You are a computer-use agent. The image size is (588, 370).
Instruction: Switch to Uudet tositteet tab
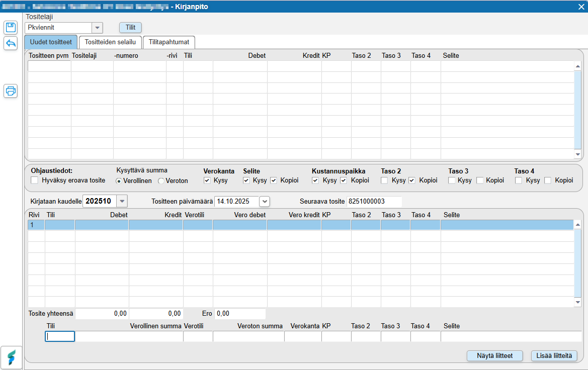coord(51,42)
